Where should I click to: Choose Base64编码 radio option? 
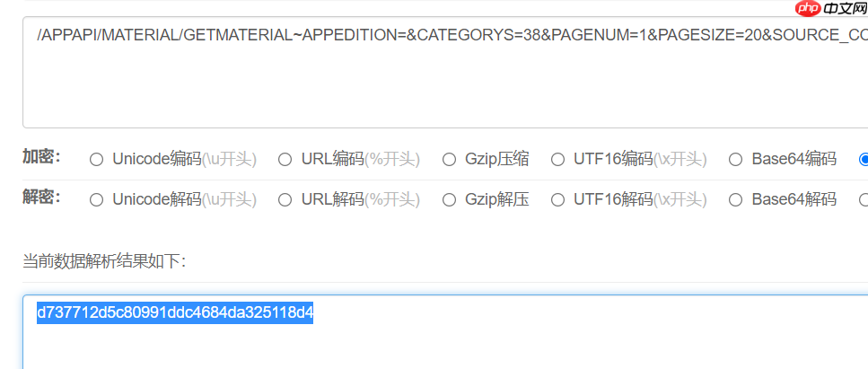tap(735, 160)
